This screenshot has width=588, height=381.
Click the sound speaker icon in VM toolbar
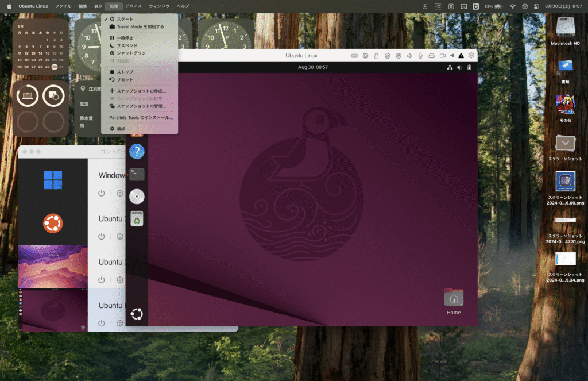[x=409, y=56]
